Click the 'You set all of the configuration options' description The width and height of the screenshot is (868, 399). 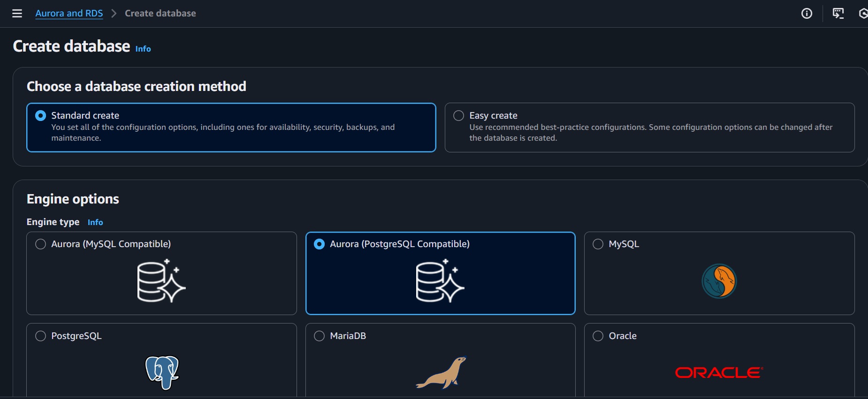[x=223, y=133]
